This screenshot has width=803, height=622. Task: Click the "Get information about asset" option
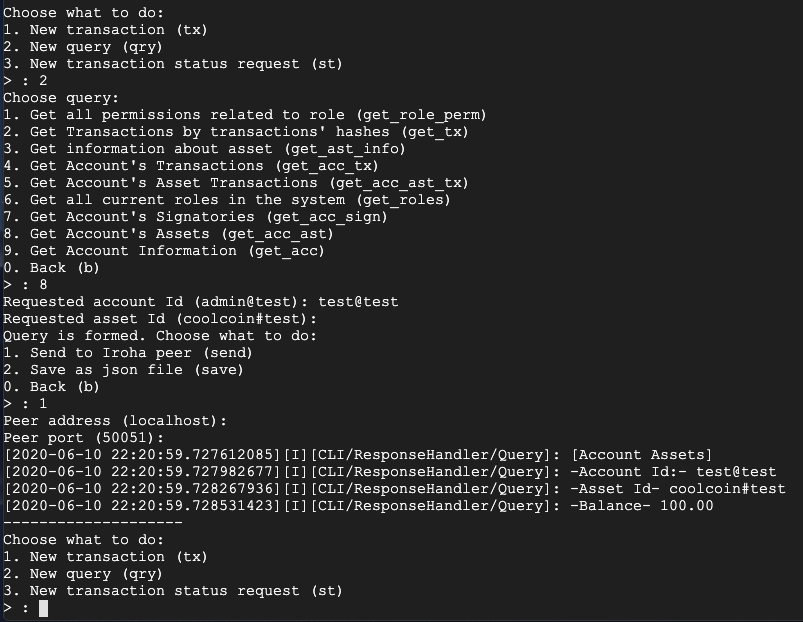(203, 149)
